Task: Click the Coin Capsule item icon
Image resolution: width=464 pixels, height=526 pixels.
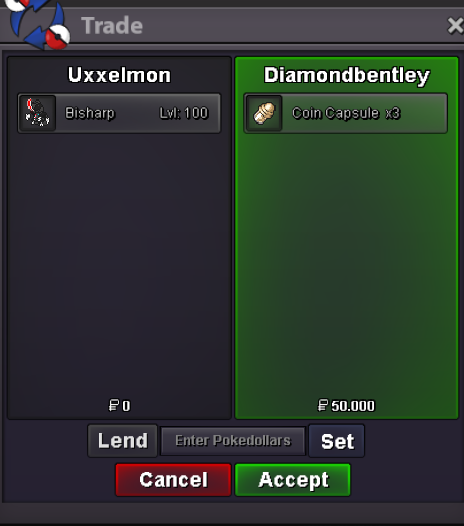Action: click(x=264, y=113)
